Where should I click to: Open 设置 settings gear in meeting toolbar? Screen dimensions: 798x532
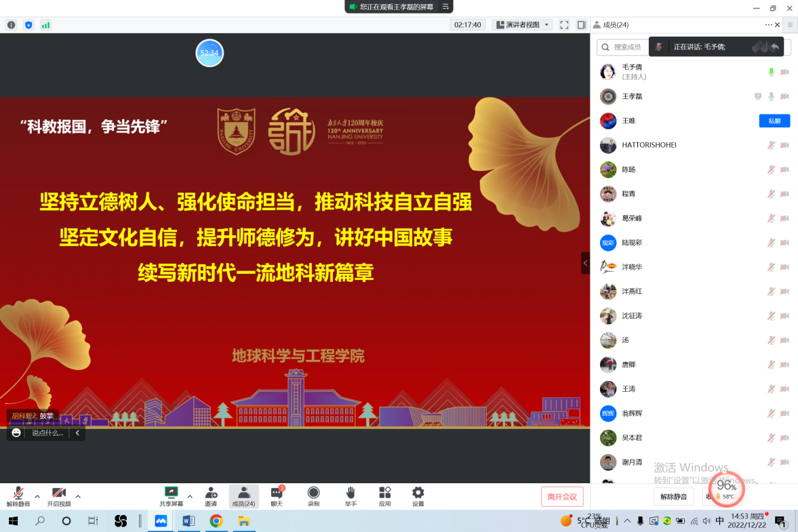pyautogui.click(x=418, y=494)
